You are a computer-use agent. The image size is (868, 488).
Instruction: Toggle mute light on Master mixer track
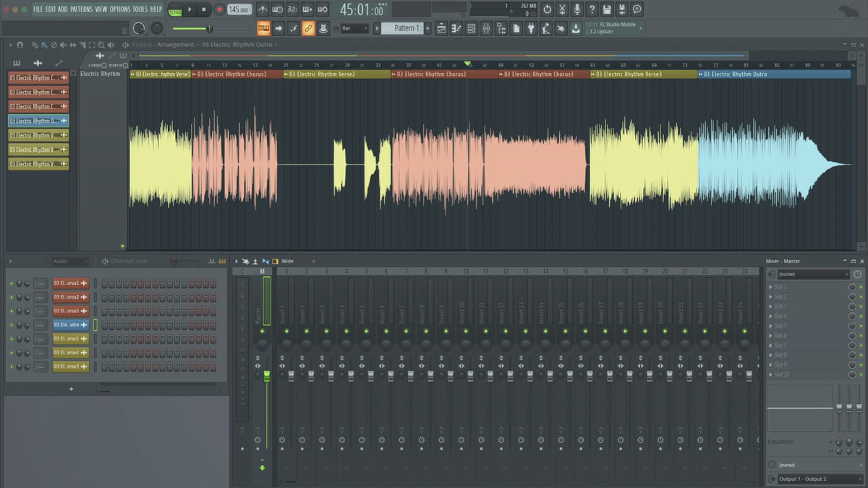pos(262,330)
